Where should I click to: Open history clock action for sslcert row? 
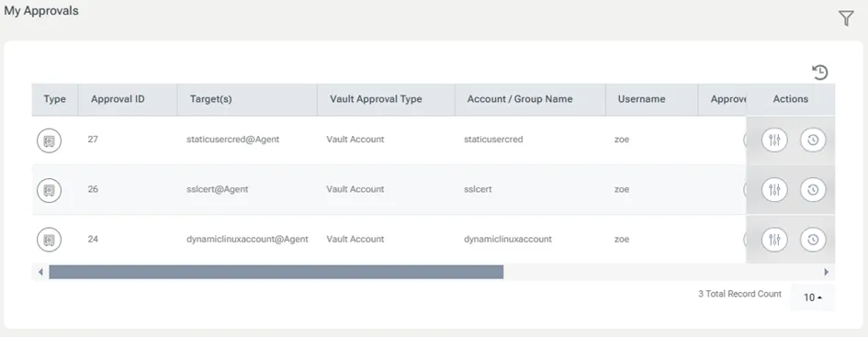[813, 190]
